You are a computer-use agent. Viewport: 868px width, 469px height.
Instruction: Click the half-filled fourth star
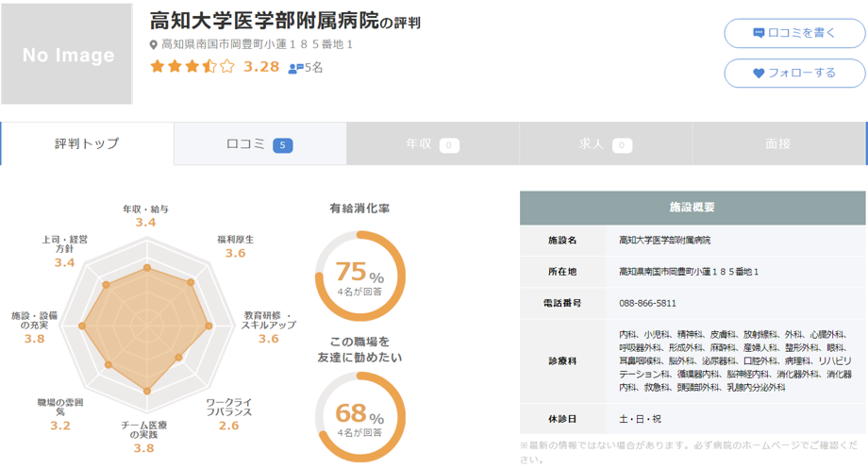coord(209,67)
